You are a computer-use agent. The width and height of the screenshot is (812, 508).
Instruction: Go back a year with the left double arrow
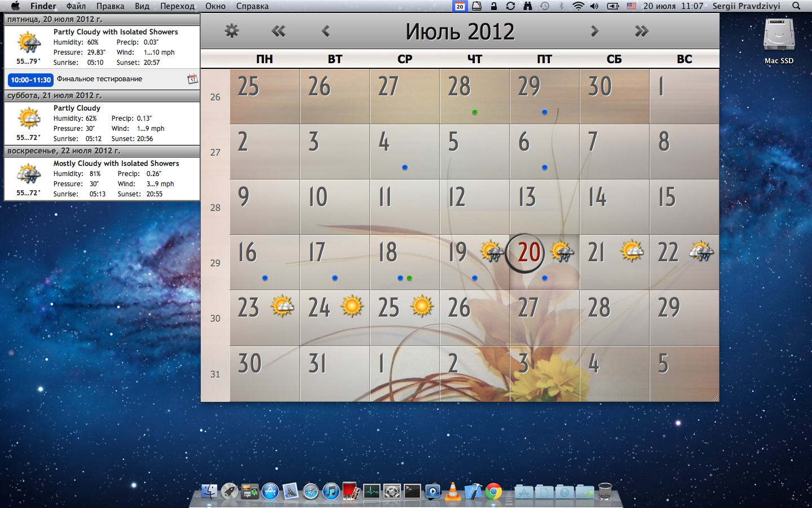click(278, 31)
